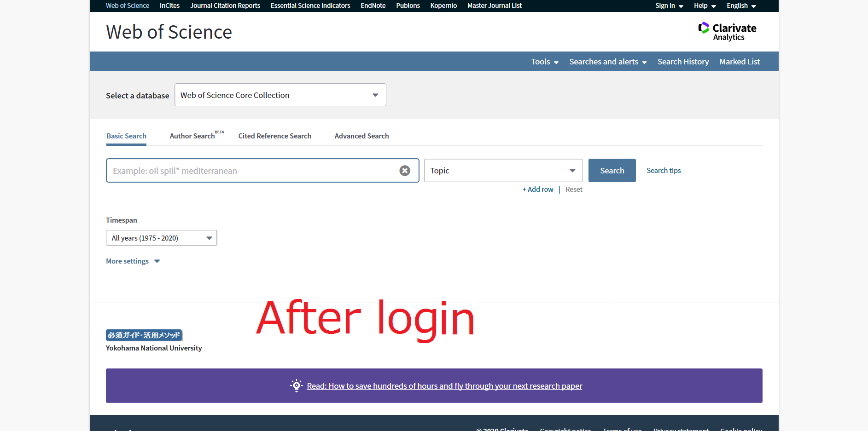This screenshot has width=868, height=431.
Task: Open the Search tips link
Action: pyautogui.click(x=664, y=171)
